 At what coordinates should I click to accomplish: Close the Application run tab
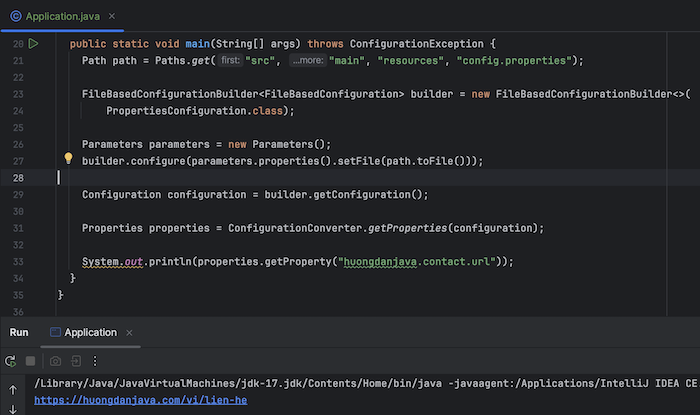tap(129, 333)
